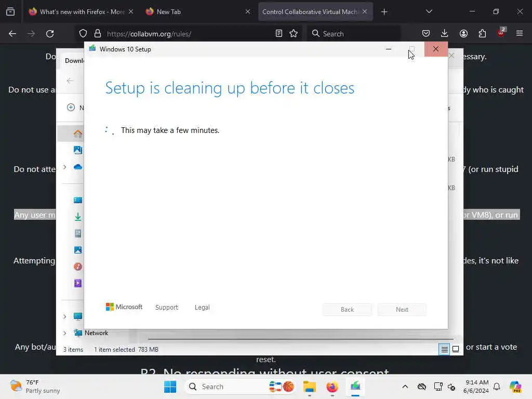Reload the collabvm.org page
This screenshot has width=532, height=399.
(50, 34)
